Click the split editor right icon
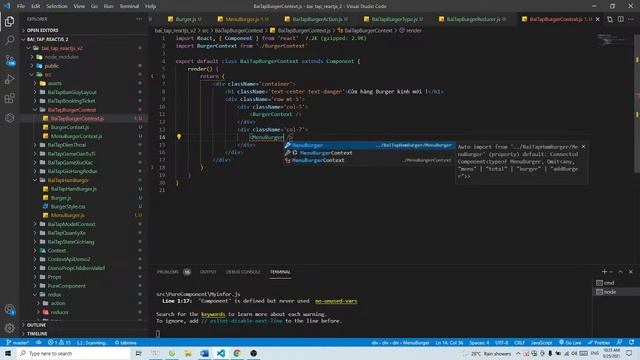The height and width of the screenshot is (360, 640). pos(620,19)
